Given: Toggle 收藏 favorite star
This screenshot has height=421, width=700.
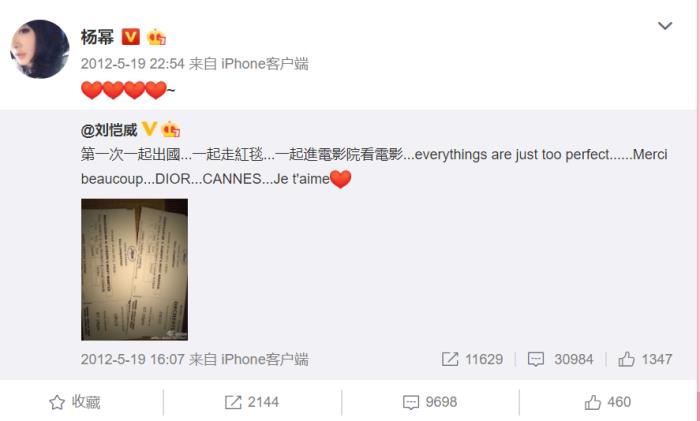Looking at the screenshot, I should coord(75,402).
